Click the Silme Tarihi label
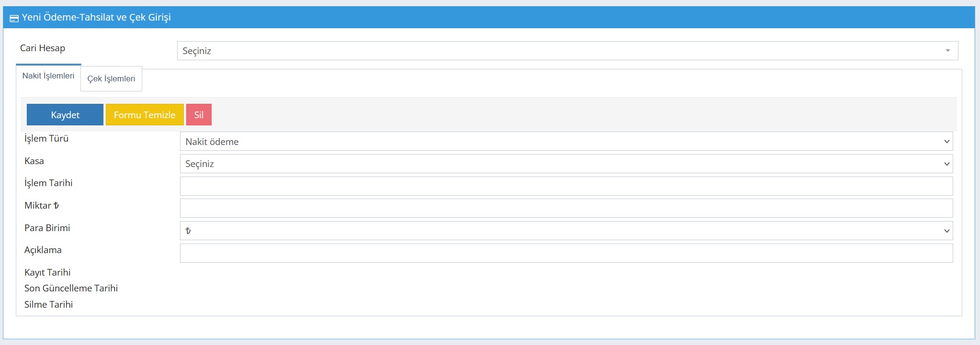Screen dimensions: 980x345 pyautogui.click(x=48, y=304)
